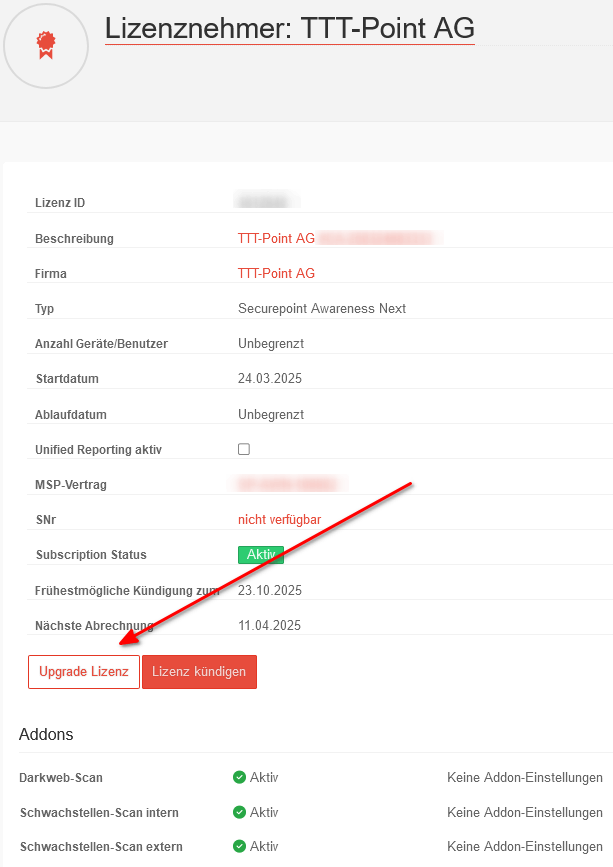
Task: Click the red license badge icon
Action: click(46, 43)
